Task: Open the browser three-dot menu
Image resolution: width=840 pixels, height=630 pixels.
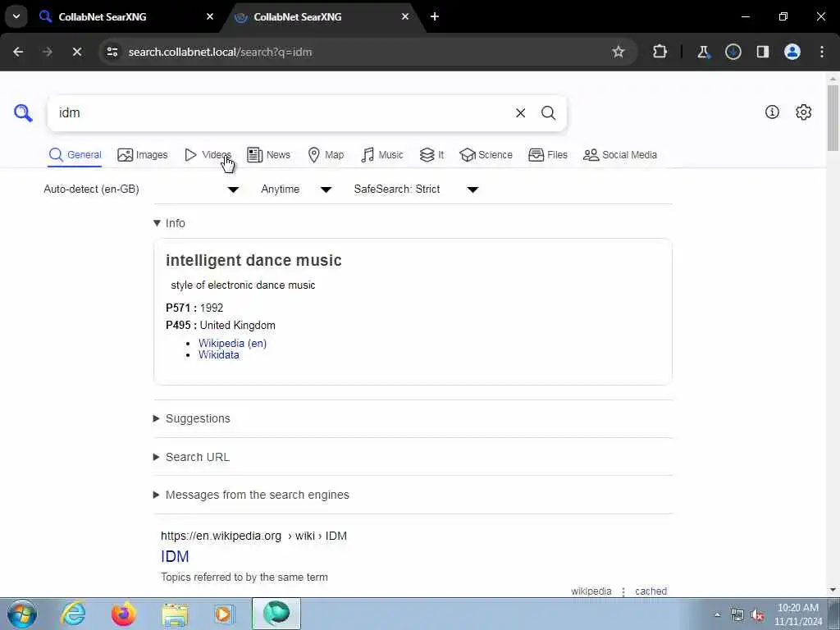Action: click(822, 52)
